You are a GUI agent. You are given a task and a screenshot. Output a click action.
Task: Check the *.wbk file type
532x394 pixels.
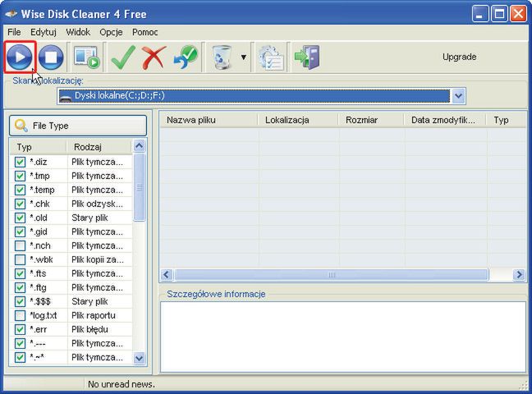click(x=20, y=259)
